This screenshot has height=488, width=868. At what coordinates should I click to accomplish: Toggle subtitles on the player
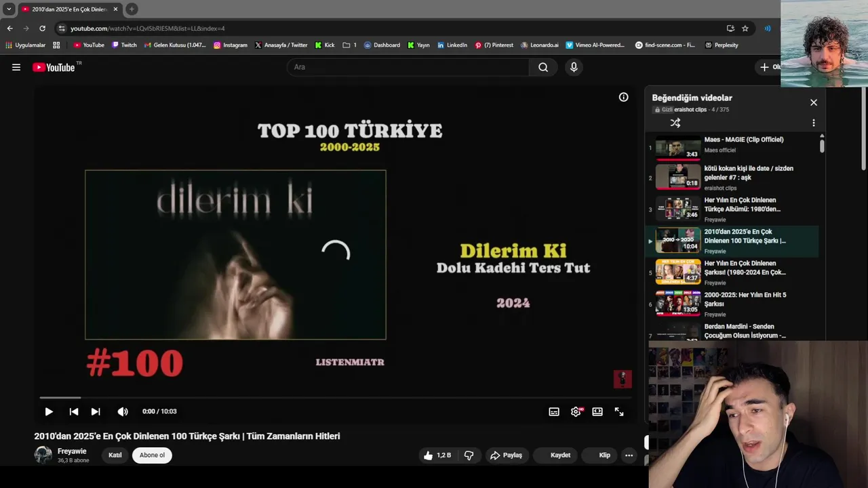554,411
